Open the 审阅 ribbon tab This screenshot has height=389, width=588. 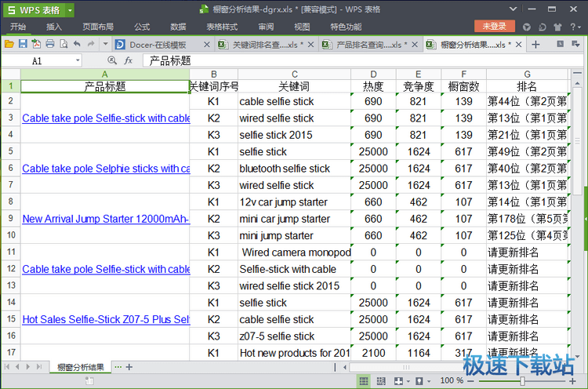pyautogui.click(x=266, y=27)
